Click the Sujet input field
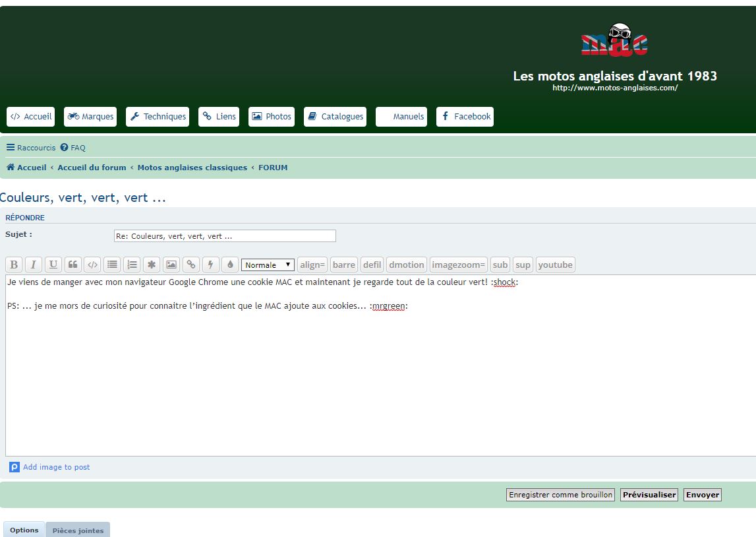Viewport: 756px width, 537px height. (x=225, y=236)
